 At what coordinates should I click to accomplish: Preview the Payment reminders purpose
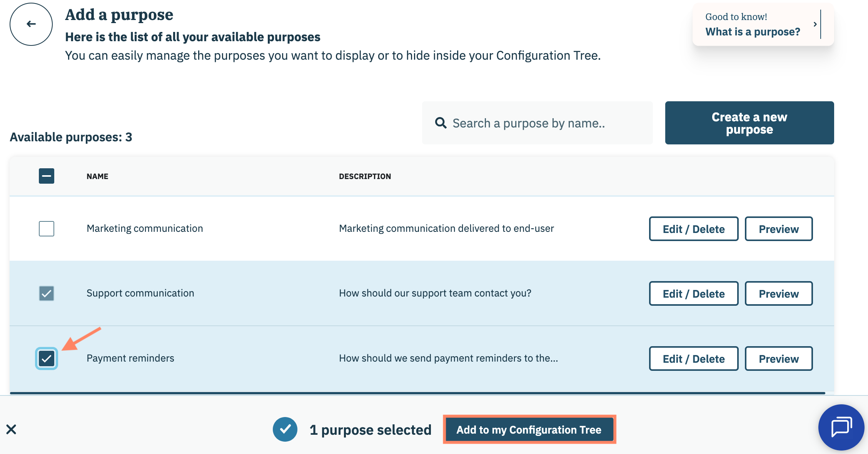point(778,359)
